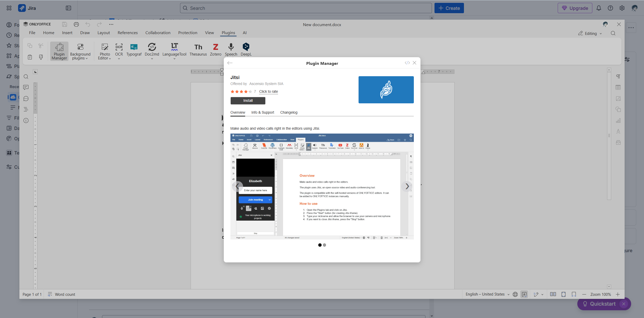This screenshot has height=318, width=644.
Task: Open the Zotero plugin
Action: point(215,49)
